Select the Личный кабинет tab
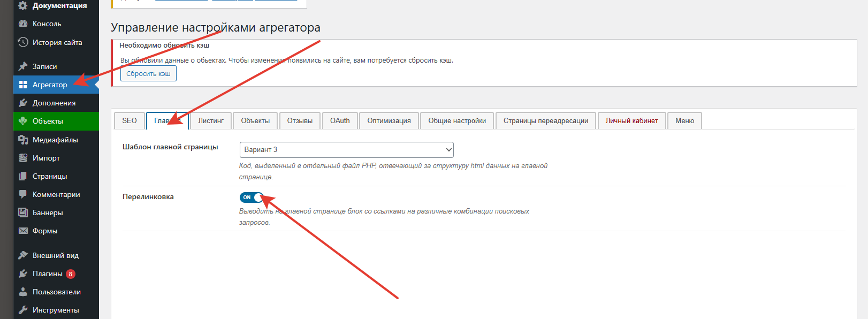 [631, 121]
